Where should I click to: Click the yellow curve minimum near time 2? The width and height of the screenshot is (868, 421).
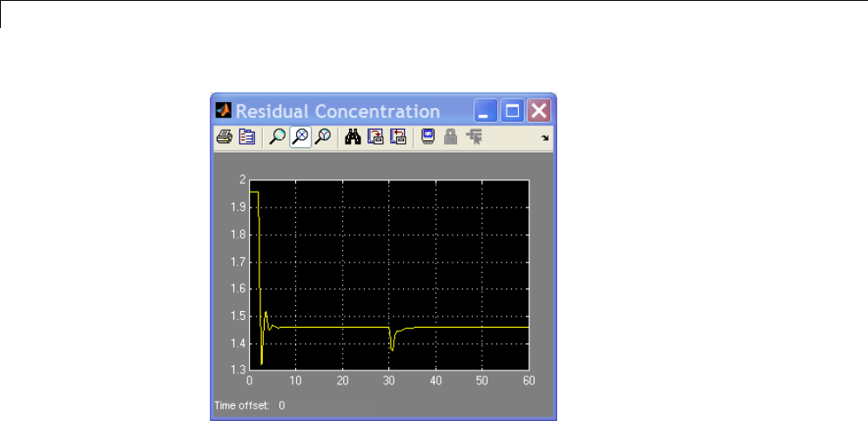(x=261, y=363)
